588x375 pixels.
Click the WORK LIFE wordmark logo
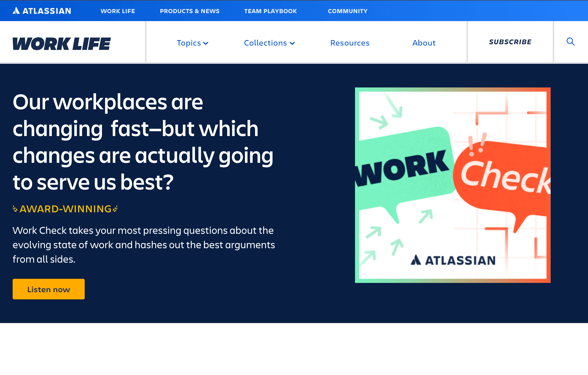click(x=62, y=44)
